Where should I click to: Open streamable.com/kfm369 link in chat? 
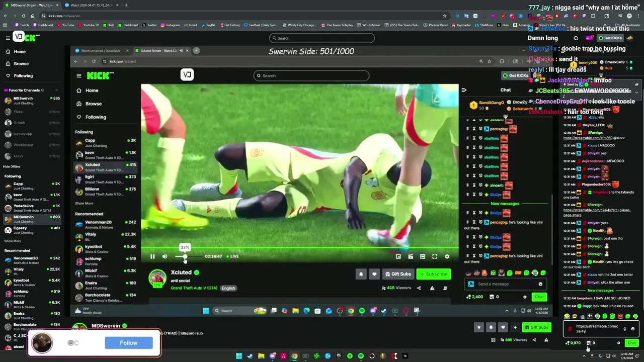(x=588, y=138)
